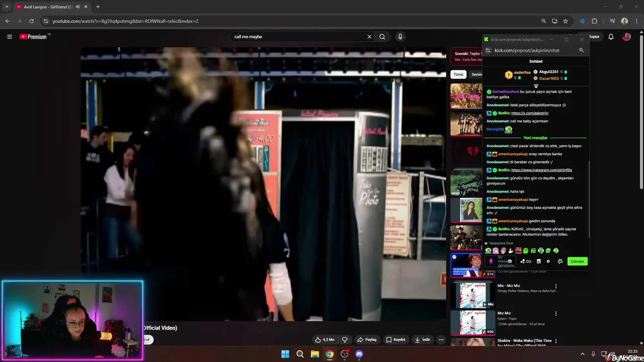Download the video with İndir button
This screenshot has width=644, height=362.
click(422, 340)
